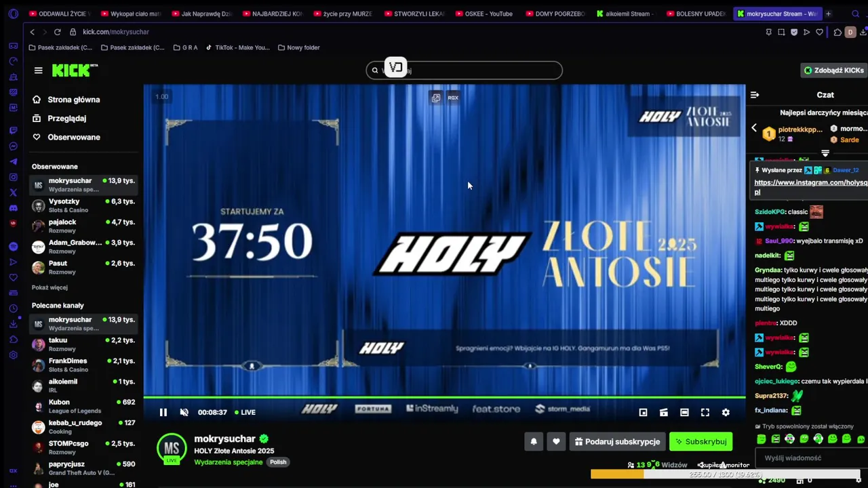This screenshot has width=868, height=488.
Task: Pause the stream playback
Action: (163, 412)
